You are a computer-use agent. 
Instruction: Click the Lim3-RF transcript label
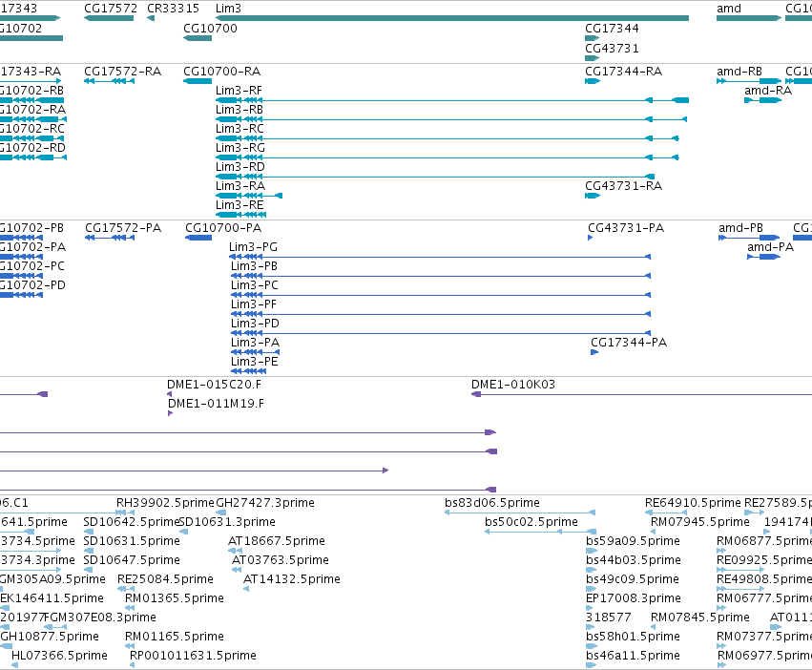click(x=239, y=90)
